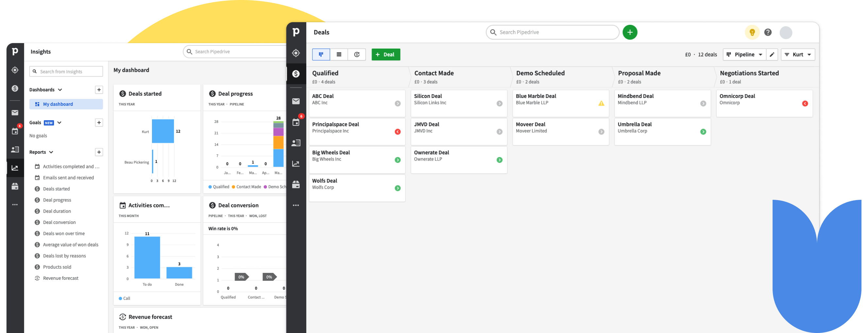
Task: Collapse the Reports section
Action: point(51,152)
